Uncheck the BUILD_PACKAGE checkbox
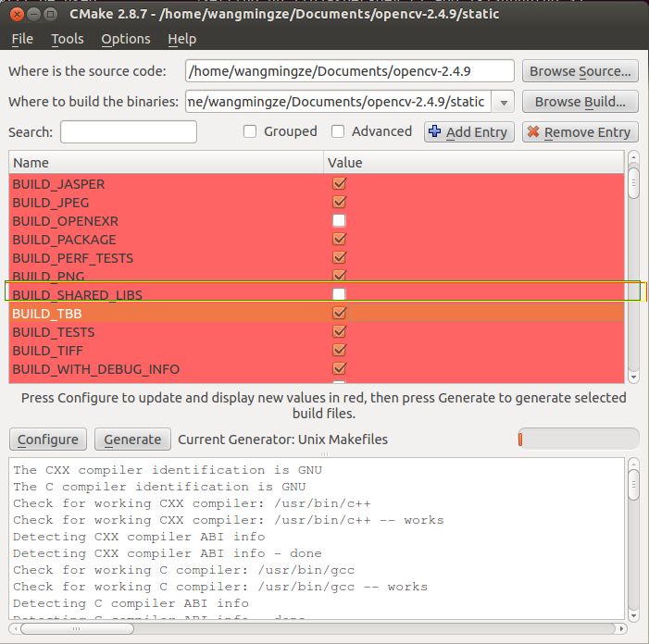The image size is (649, 644). pyautogui.click(x=339, y=239)
